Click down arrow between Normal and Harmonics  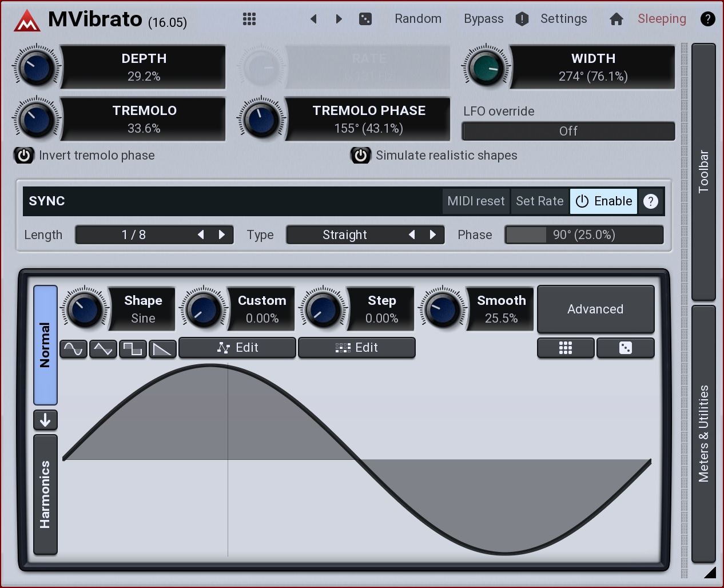point(45,420)
